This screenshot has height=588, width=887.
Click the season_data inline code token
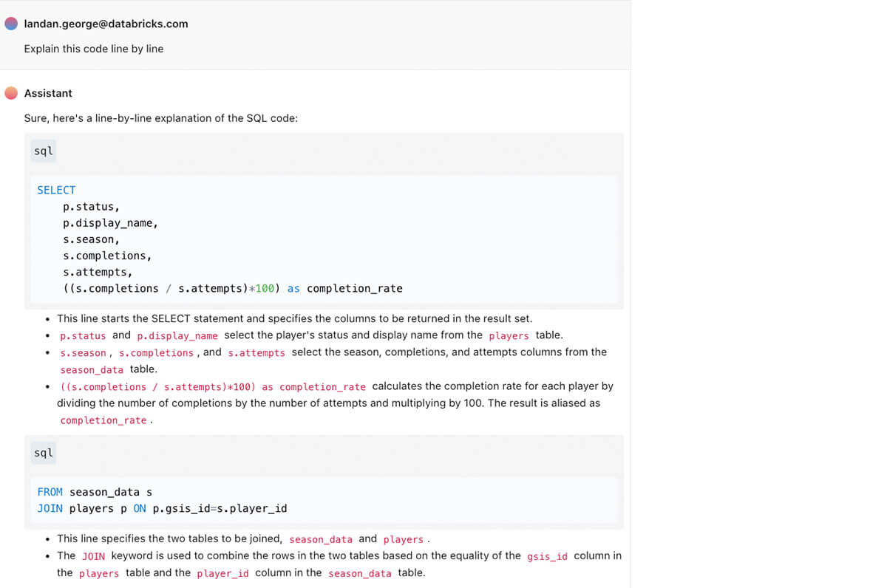coord(92,369)
